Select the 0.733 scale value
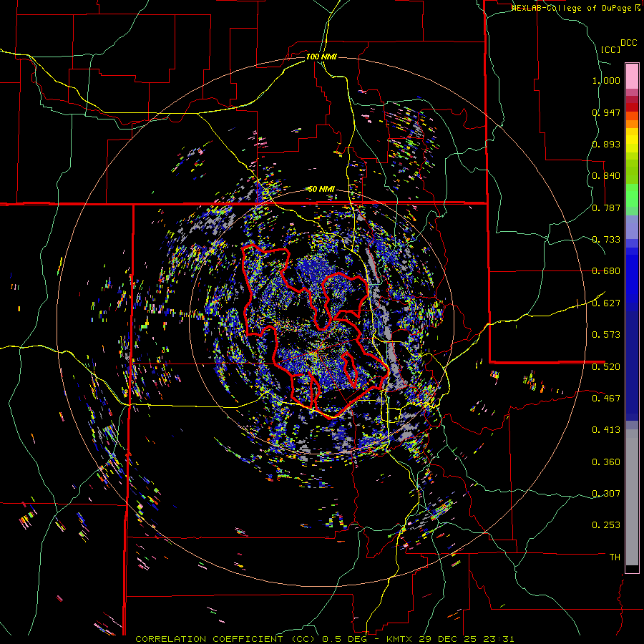The height and width of the screenshot is (644, 644). (x=606, y=240)
